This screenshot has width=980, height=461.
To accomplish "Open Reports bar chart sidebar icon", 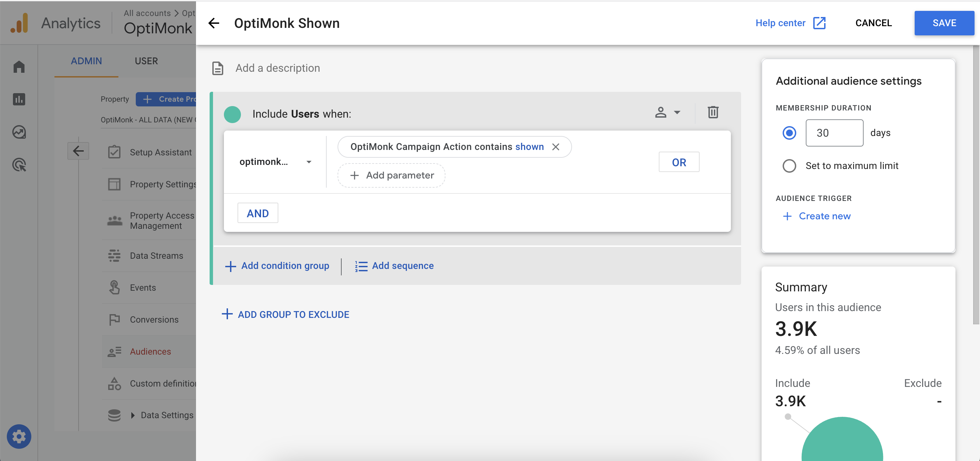I will click(19, 99).
